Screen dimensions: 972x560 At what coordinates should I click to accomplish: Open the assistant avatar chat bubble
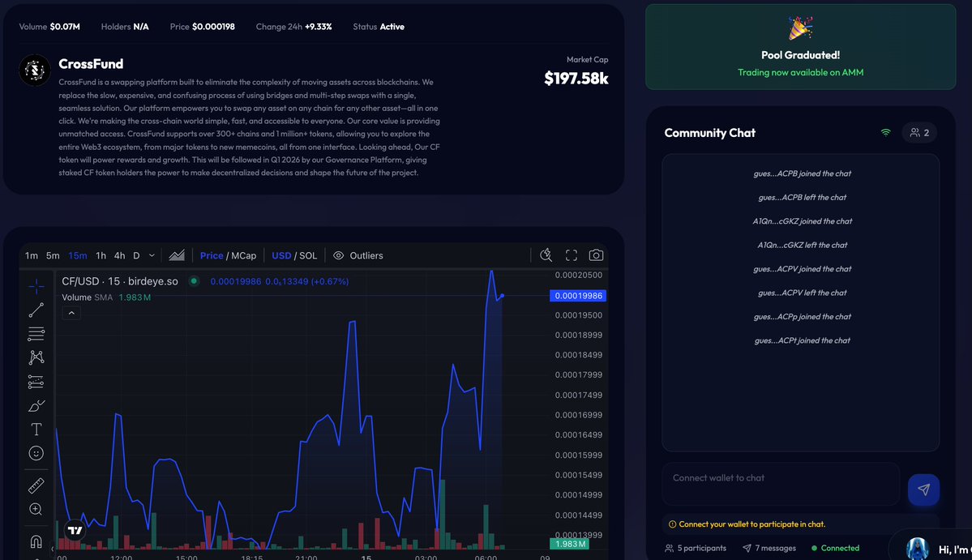[x=918, y=549]
